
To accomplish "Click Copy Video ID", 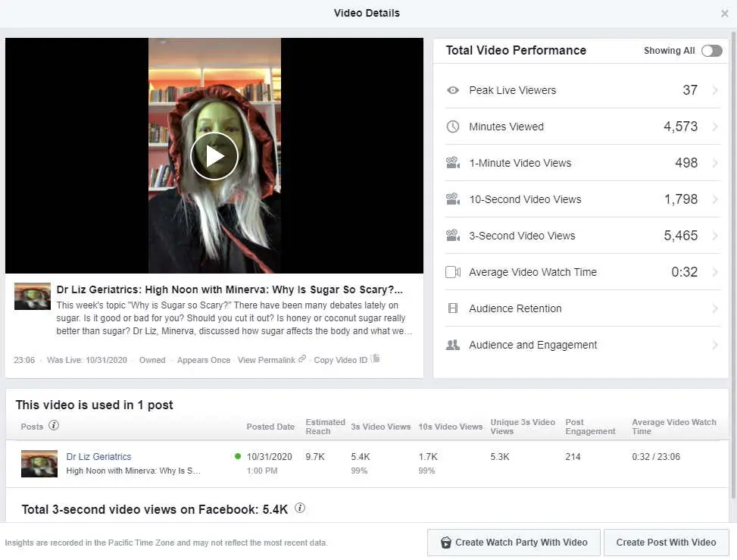I will pos(340,360).
